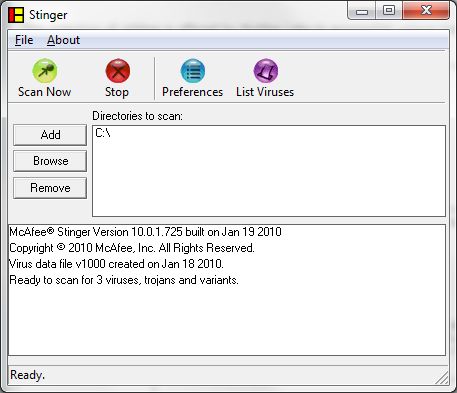Click the McAfee Stinger Version line
Viewport: 457px width, 393px height.
[x=145, y=232]
